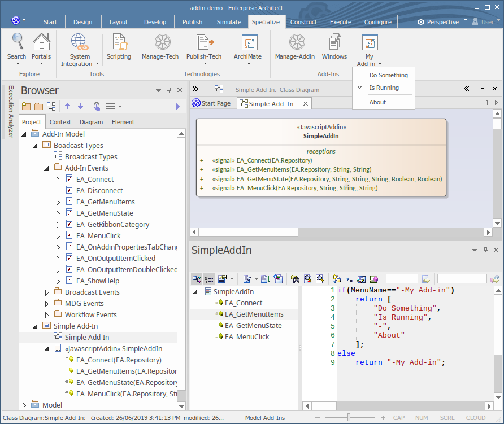The width and height of the screenshot is (504, 424).
Task: Switch to the Design ribbon tab
Action: coord(82,22)
